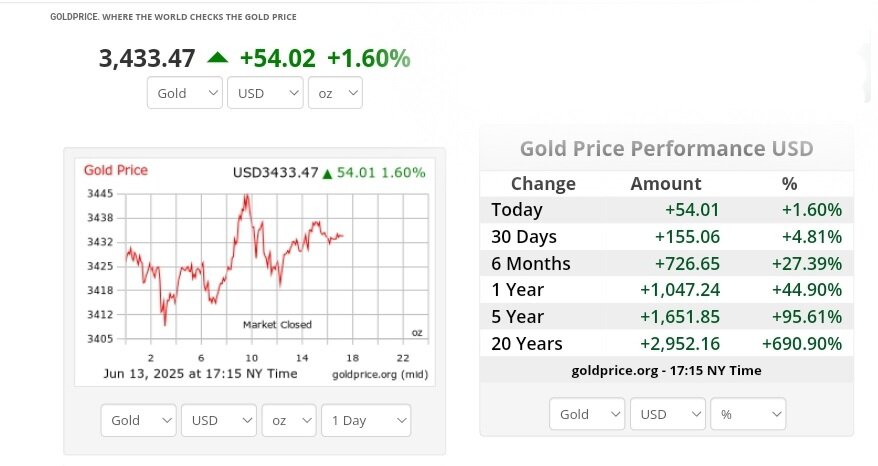Click the green up arrow beside 3,433.47

coord(217,58)
